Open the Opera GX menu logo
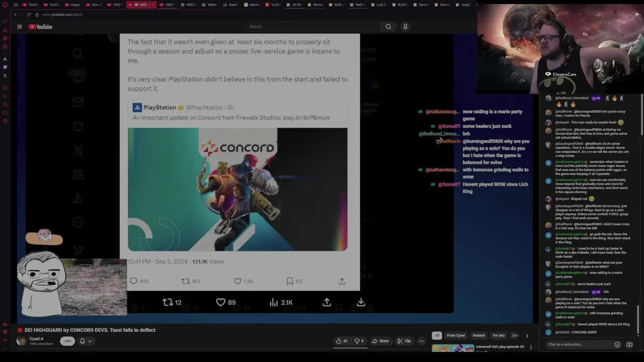This screenshot has height=362, width=644. (x=5, y=5)
